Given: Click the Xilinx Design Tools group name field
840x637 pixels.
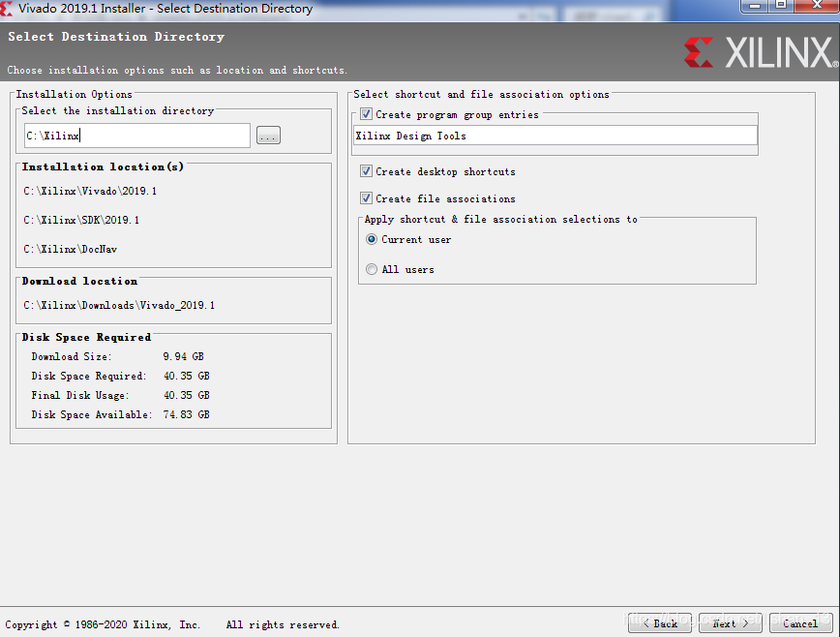Looking at the screenshot, I should pos(555,136).
